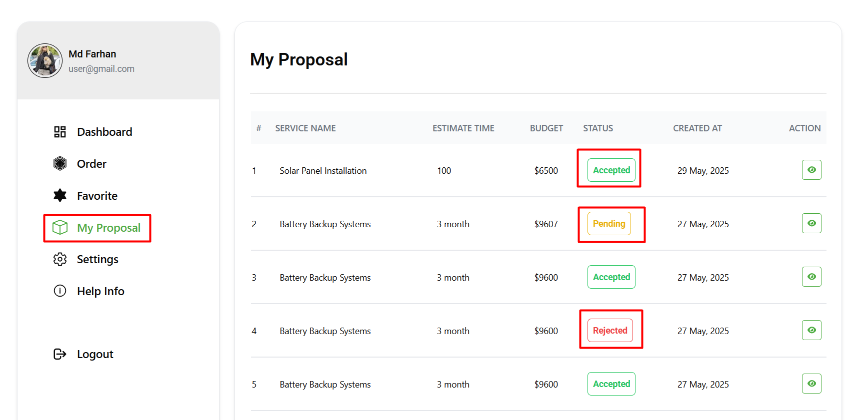Go to the Favorite menu item
Screen dimensions: 868x420
[97, 196]
